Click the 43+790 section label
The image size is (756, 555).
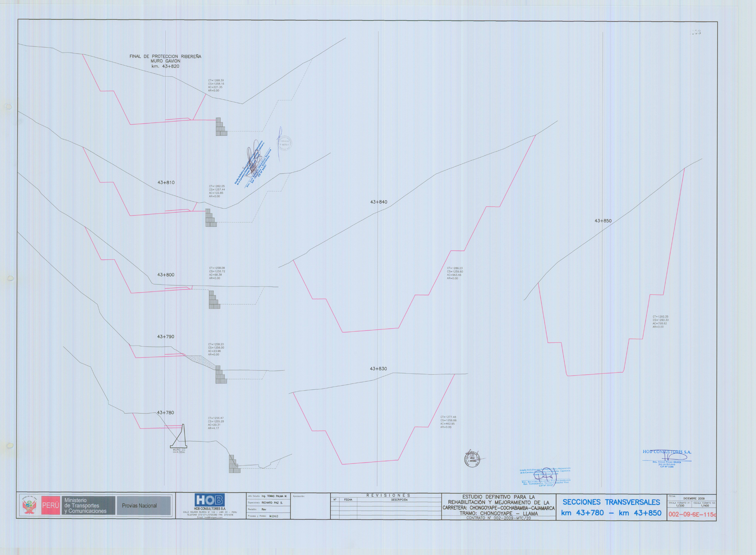[x=166, y=337]
